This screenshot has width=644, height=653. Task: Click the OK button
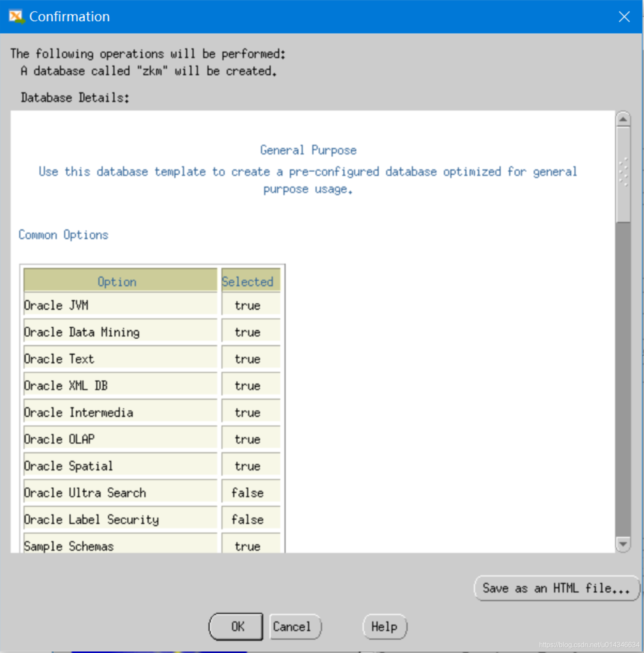(x=236, y=626)
